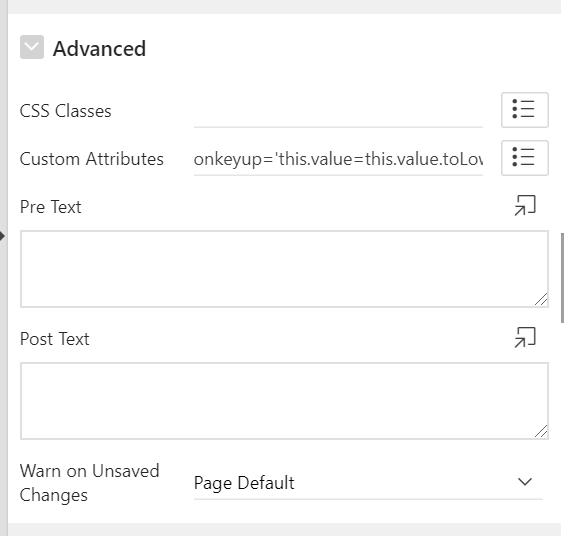Open Post Text in code editor
This screenshot has width=564, height=536.
525,338
